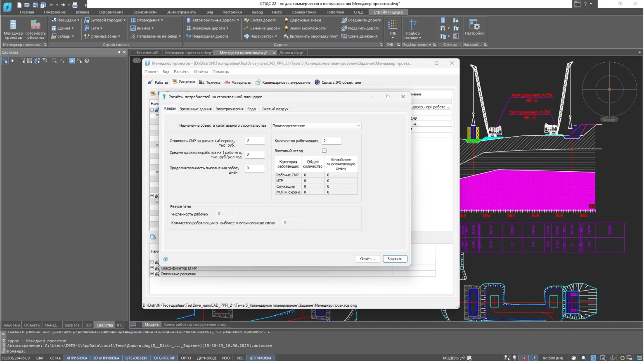Open the Площадки dropdown in ribbon
The image size is (644, 362).
(x=66, y=20)
